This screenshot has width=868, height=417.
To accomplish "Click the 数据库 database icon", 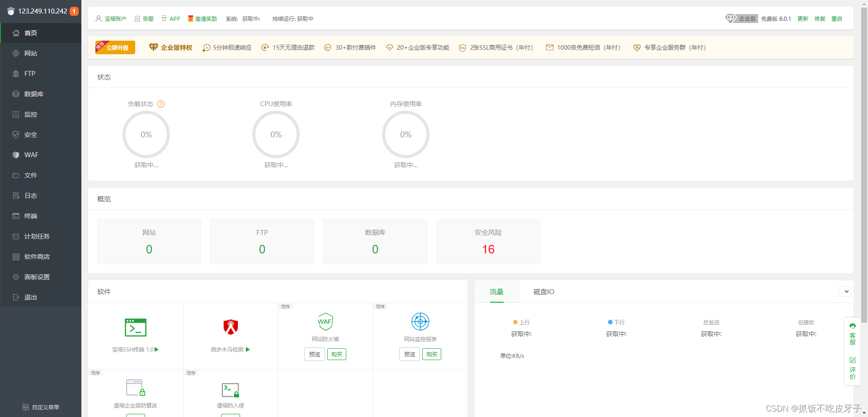I will click(x=16, y=94).
